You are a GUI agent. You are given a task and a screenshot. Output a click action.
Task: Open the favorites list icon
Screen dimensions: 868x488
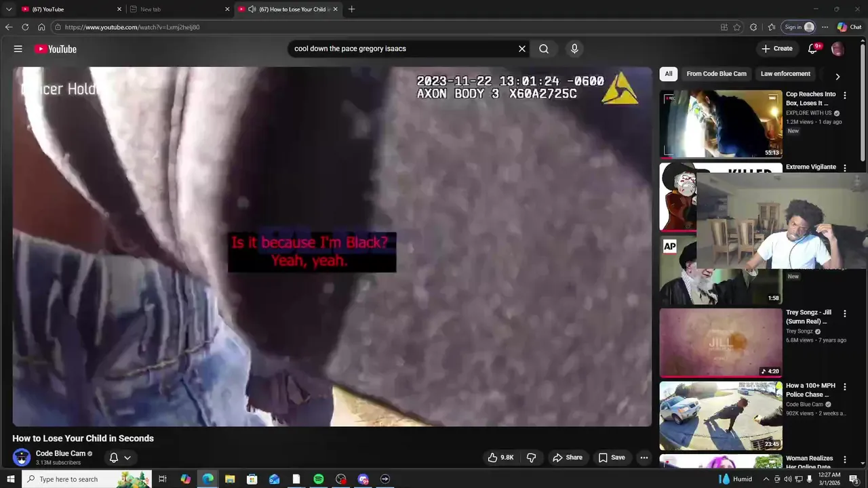772,27
